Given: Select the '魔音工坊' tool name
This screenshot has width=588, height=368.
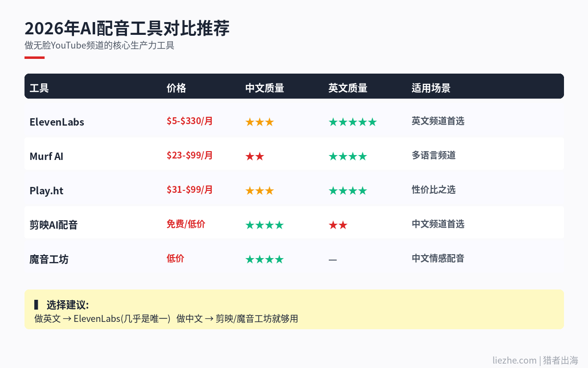Looking at the screenshot, I should click(49, 260).
